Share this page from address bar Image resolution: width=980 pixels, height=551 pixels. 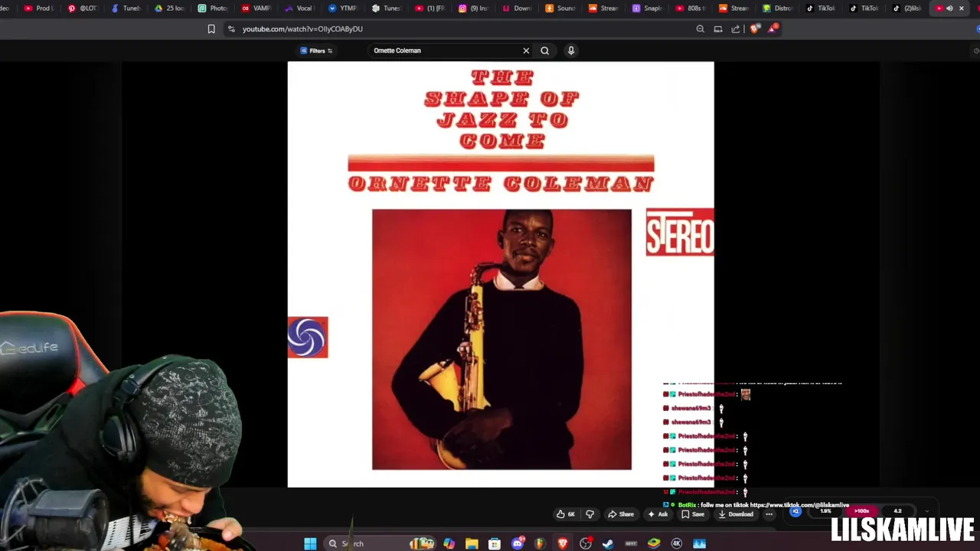736,29
